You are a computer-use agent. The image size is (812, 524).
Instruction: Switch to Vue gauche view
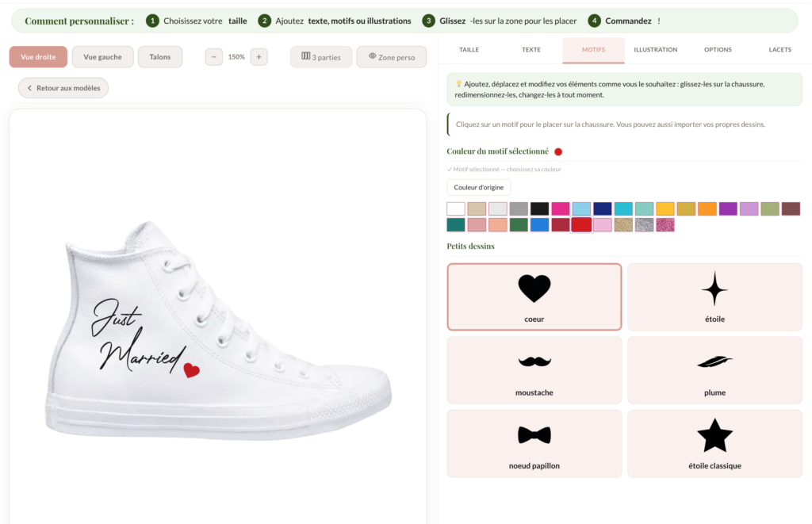click(102, 57)
